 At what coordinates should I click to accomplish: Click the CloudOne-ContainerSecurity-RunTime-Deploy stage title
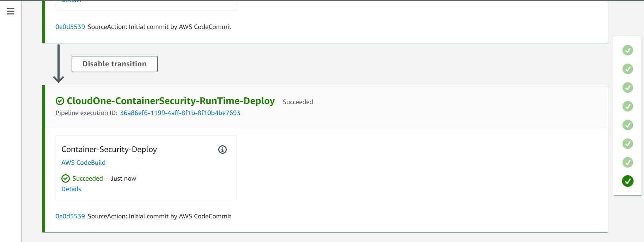point(171,101)
